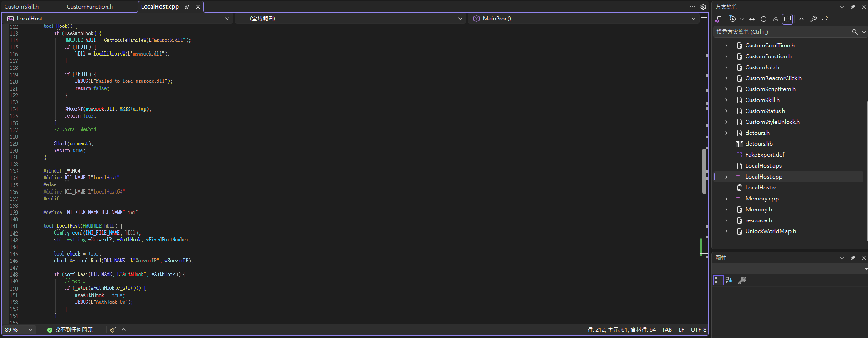Image resolution: width=868 pixels, height=338 pixels.
Task: Click the CustomSkill.h header file icon in tree
Action: pos(740,100)
